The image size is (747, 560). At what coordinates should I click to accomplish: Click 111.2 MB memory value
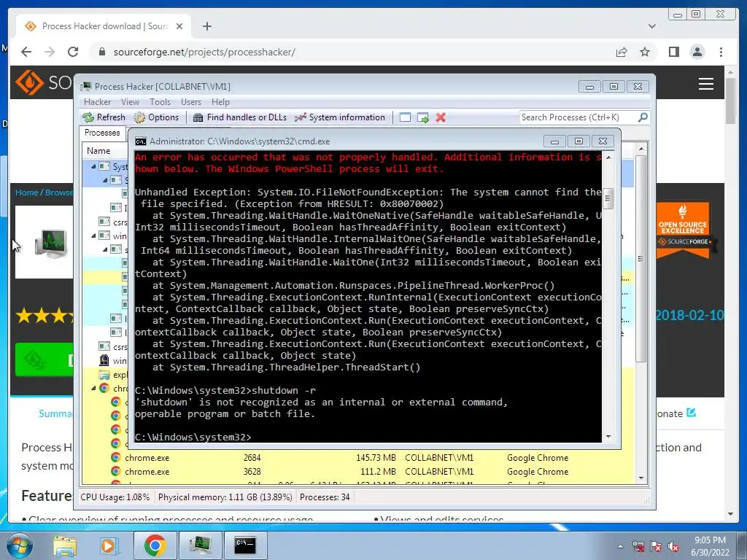(x=379, y=472)
